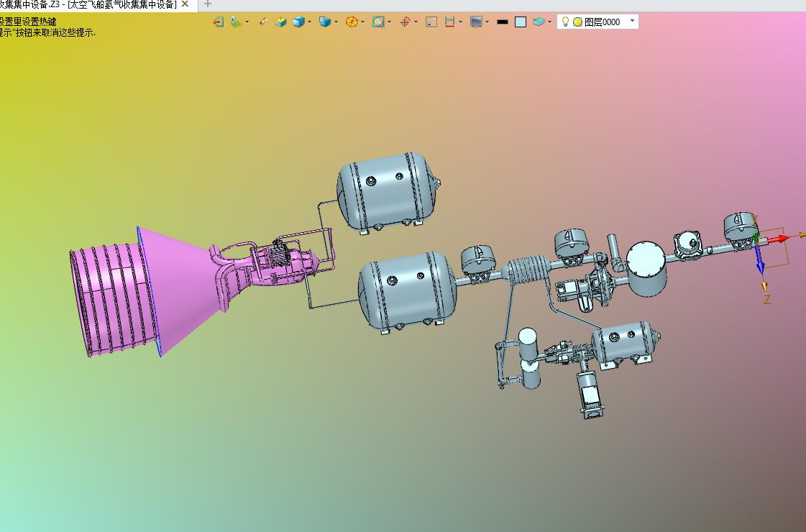Screen dimensions: 806x532
Task: Add a new tab with the plus button
Action: 208,4
